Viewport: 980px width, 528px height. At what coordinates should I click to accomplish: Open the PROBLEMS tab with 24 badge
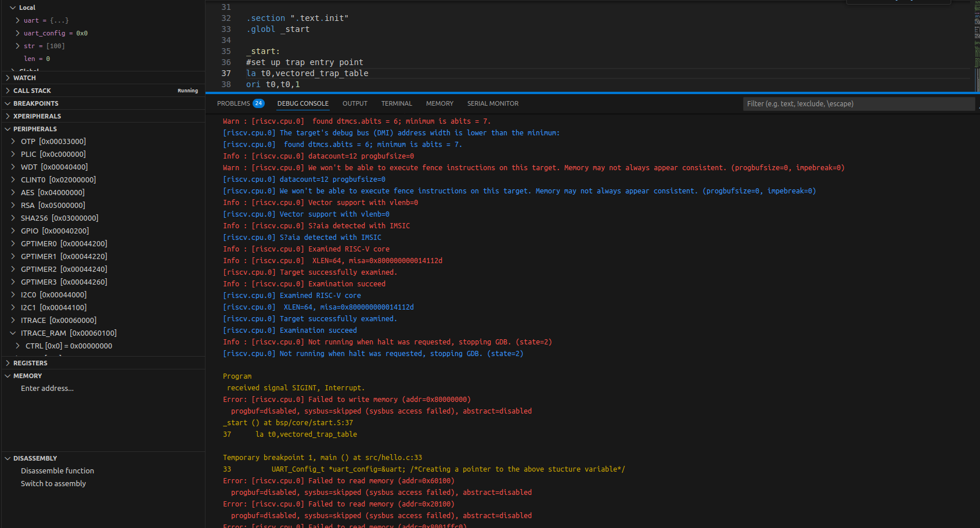click(240, 103)
